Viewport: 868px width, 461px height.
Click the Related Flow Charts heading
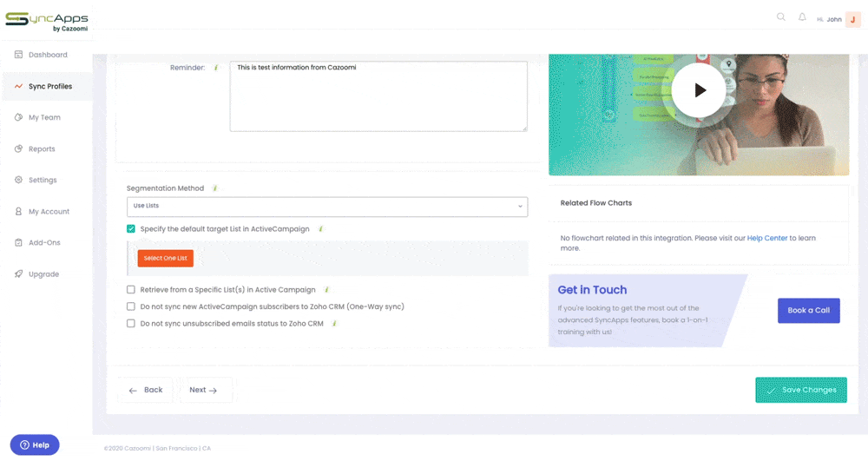(595, 203)
